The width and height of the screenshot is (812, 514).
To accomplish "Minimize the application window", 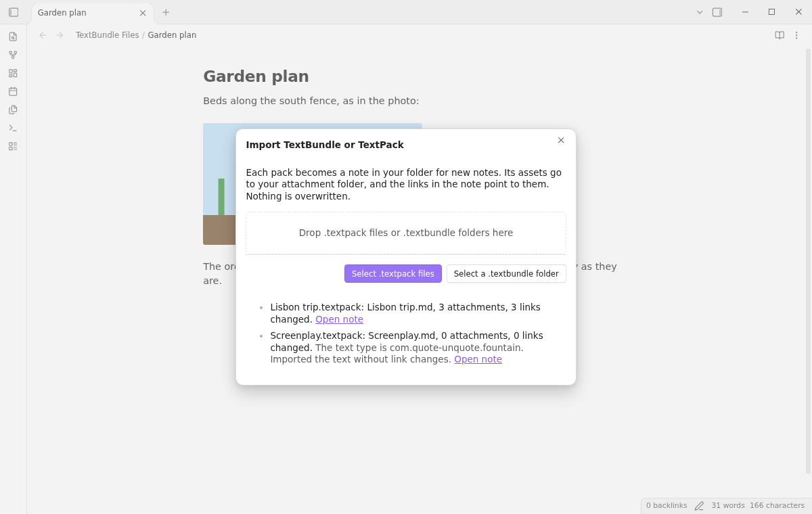I will pyautogui.click(x=745, y=12).
